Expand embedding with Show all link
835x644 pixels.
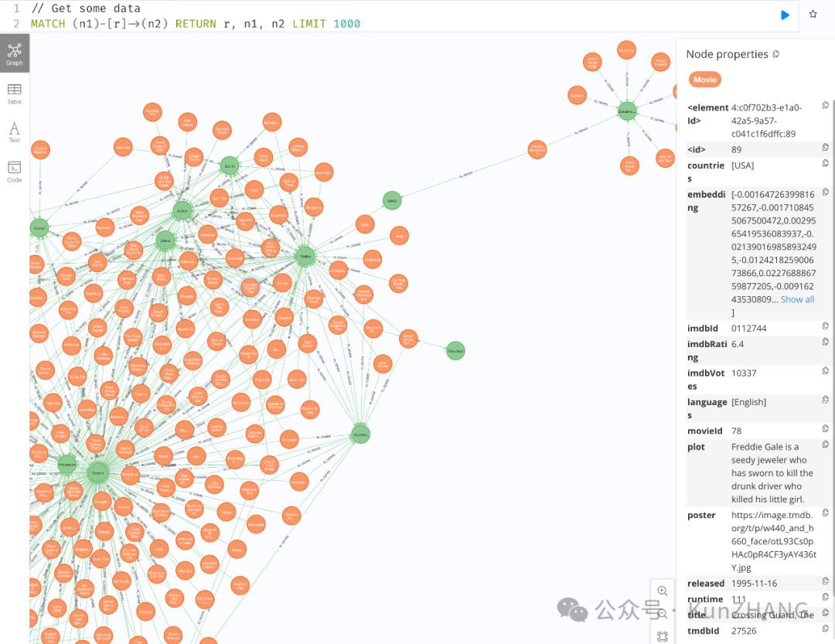pyautogui.click(x=797, y=299)
